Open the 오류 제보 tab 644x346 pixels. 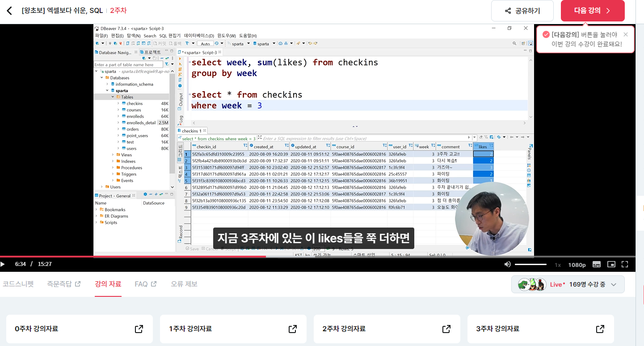click(184, 284)
